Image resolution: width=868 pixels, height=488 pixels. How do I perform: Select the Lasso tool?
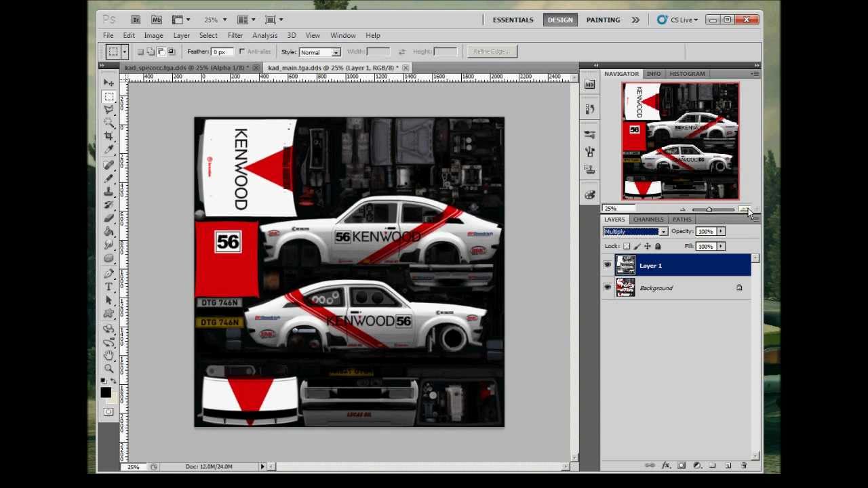pyautogui.click(x=108, y=109)
